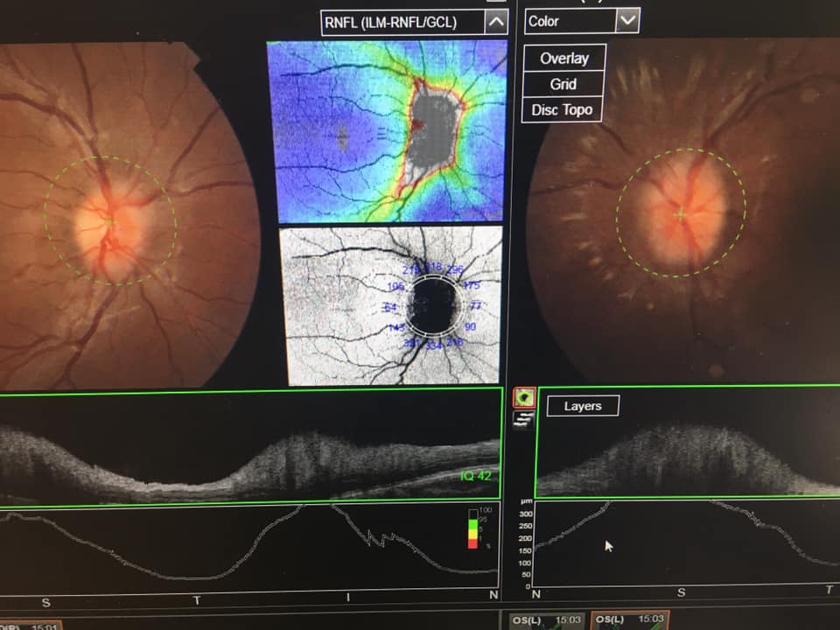Click the right fundus photograph with the dashed circle

click(683, 212)
